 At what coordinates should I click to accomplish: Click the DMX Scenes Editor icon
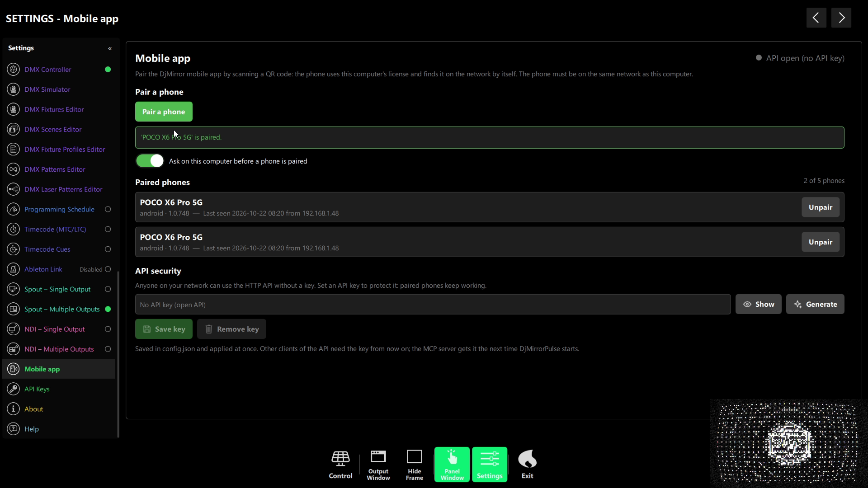(x=14, y=129)
